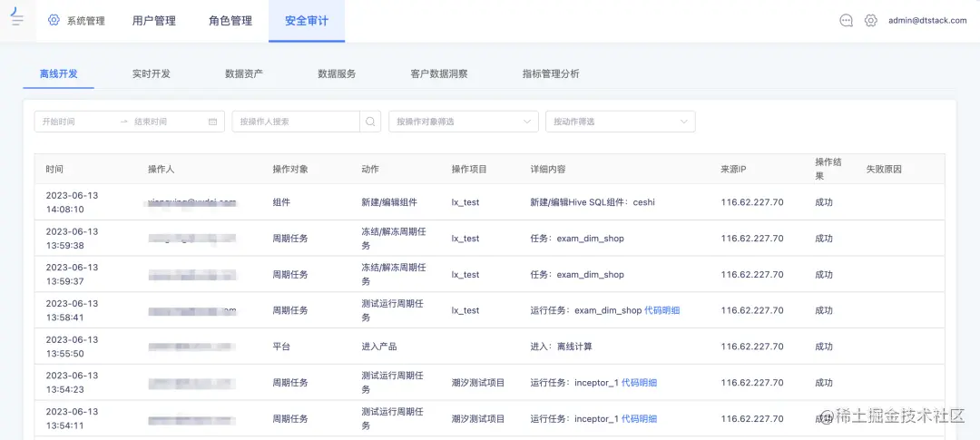Viewport: 980px width, 440px height.
Task: Select timestamp 2023-06-13 13:58:41
Action: point(72,310)
